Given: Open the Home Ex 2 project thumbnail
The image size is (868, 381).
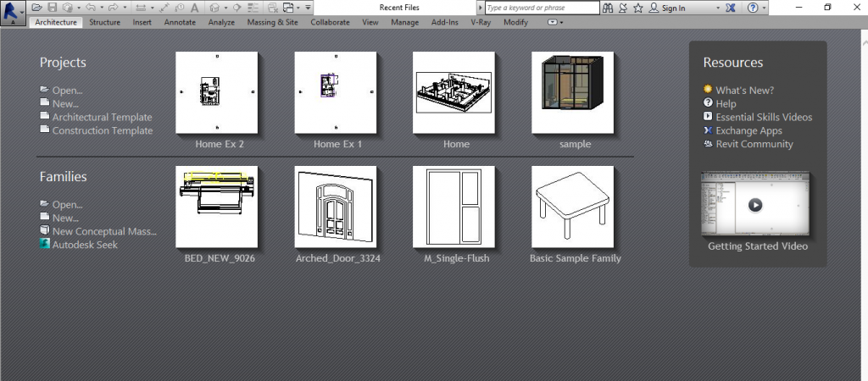Looking at the screenshot, I should point(216,93).
